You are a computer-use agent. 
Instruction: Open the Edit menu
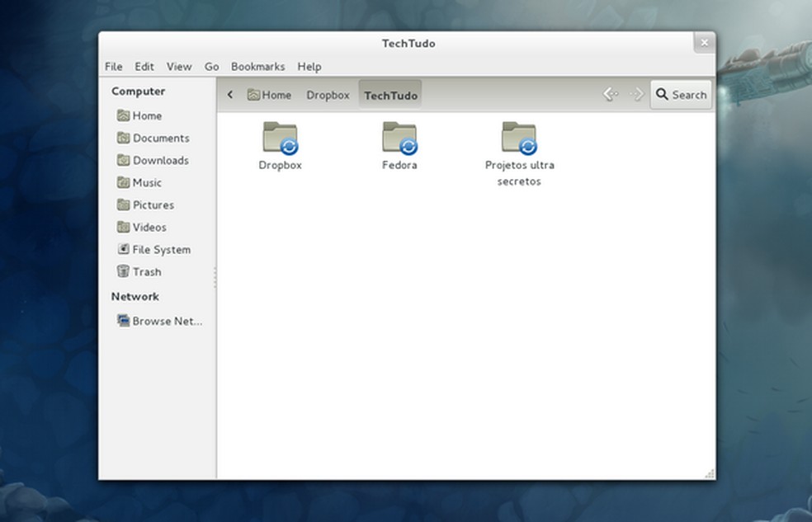point(144,67)
